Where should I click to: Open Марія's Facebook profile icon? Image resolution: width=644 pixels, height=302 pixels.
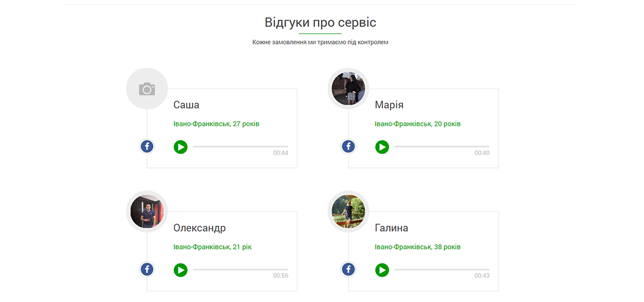[348, 146]
